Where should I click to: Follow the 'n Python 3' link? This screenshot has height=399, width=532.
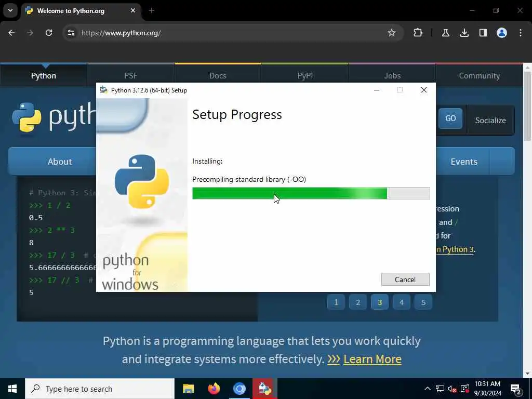click(x=455, y=249)
